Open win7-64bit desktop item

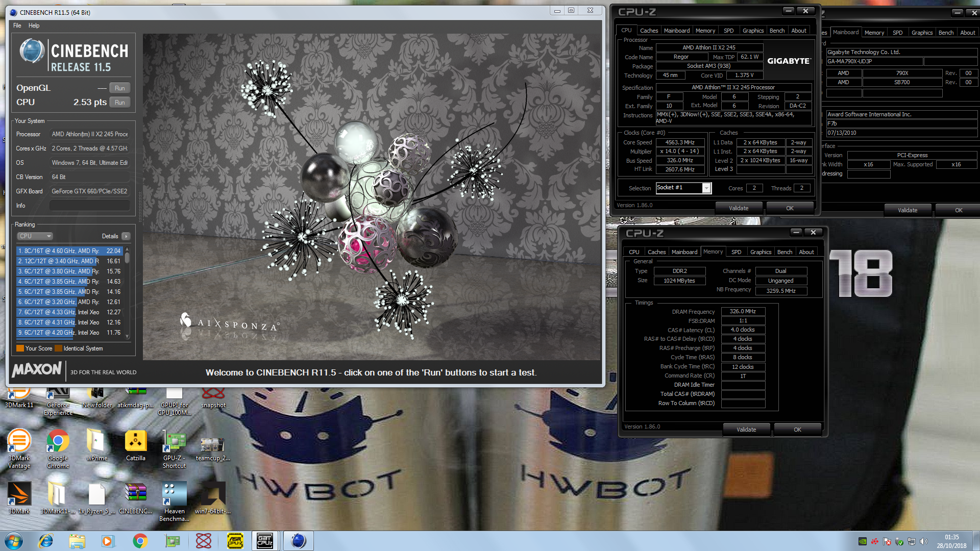tap(213, 498)
